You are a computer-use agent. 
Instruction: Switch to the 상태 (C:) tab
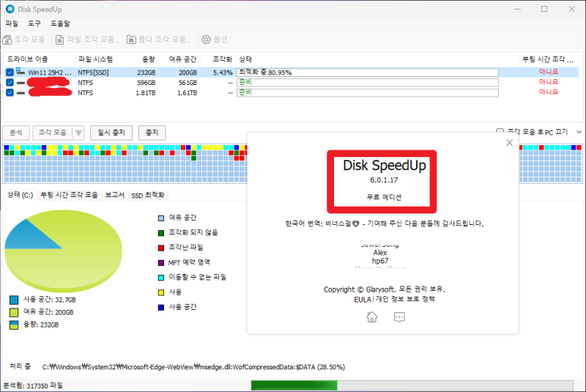click(21, 195)
